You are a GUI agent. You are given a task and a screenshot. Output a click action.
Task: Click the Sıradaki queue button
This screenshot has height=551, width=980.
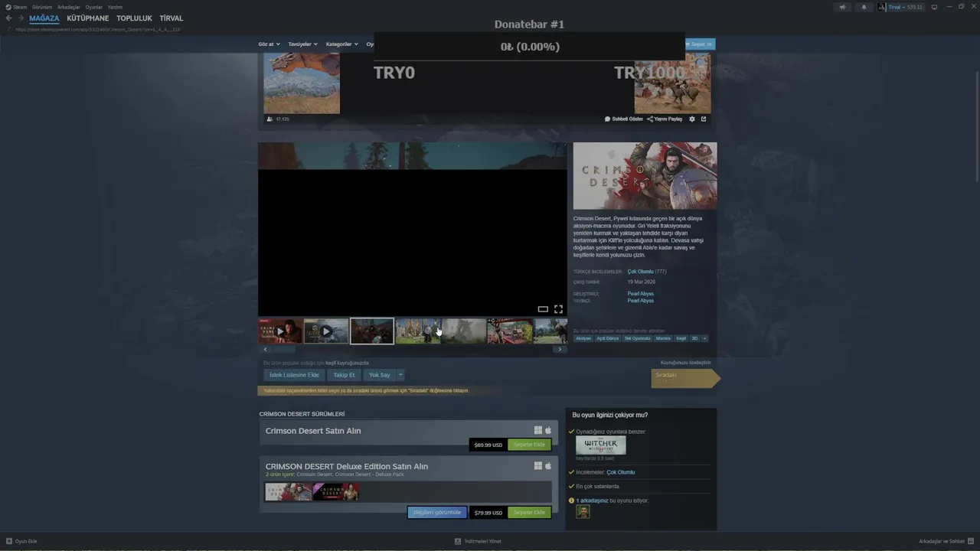click(x=685, y=378)
